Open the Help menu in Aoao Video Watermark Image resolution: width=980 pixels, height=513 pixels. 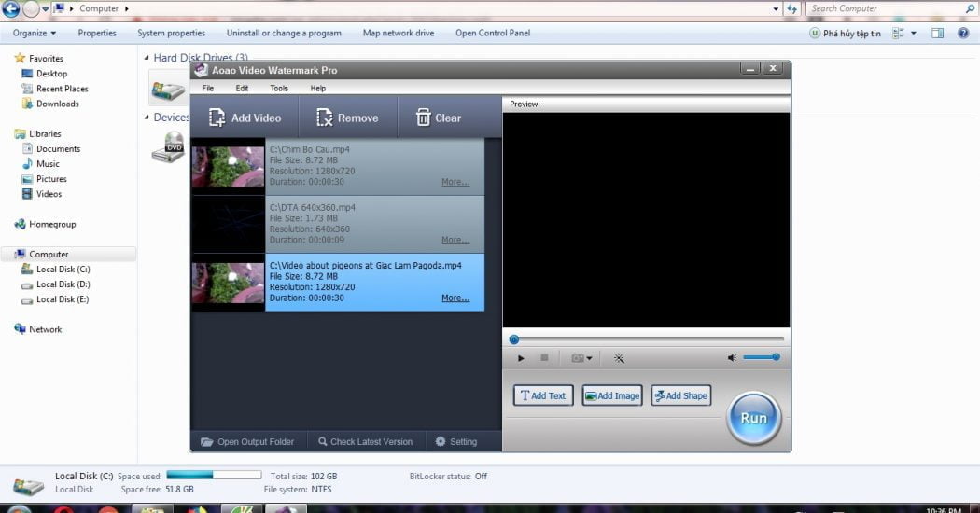tap(317, 88)
